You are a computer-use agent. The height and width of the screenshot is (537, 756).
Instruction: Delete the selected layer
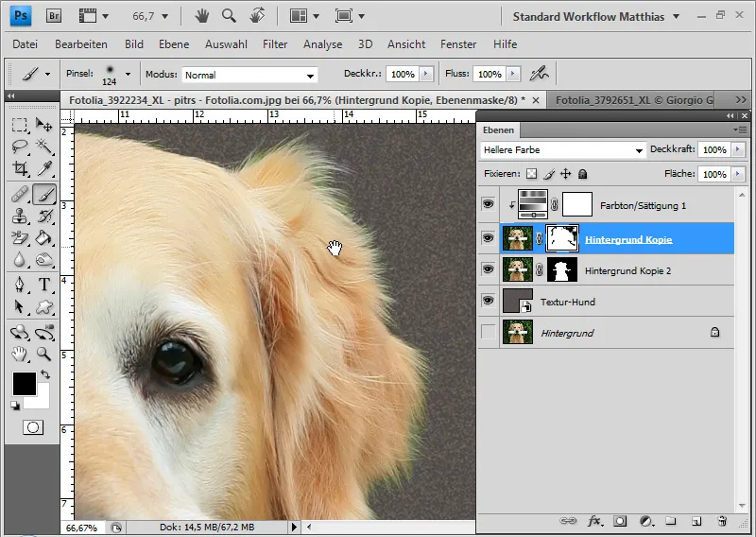click(722, 521)
